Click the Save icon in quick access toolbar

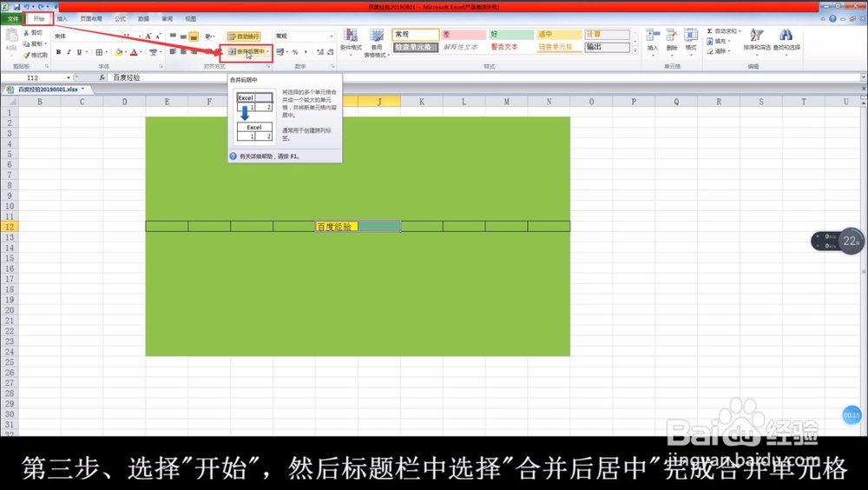pos(16,7)
